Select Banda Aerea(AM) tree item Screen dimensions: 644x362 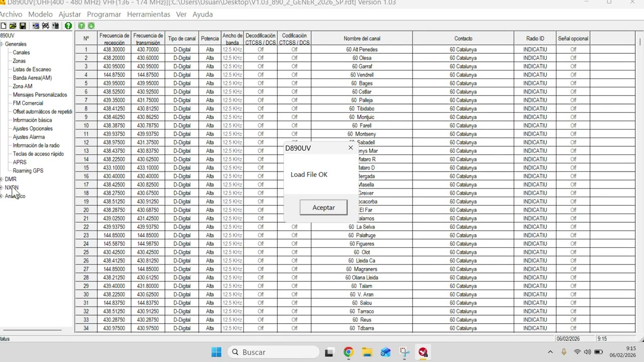32,78
